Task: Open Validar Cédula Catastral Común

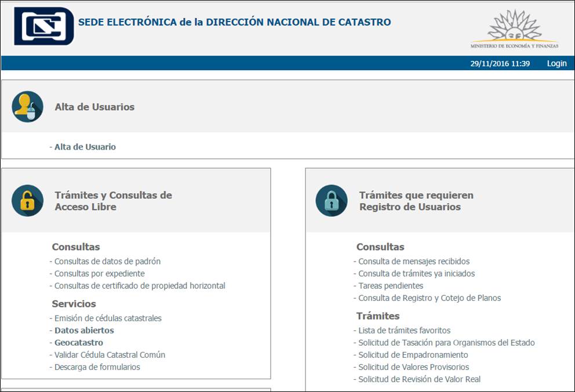Action: pos(107,354)
